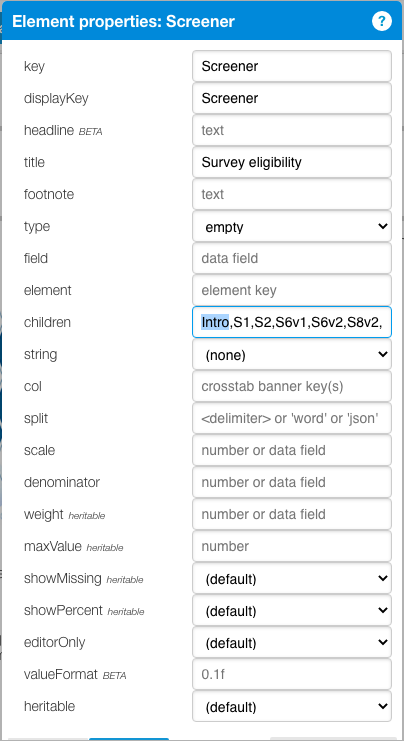Open the type dropdown showing empty

(x=292, y=227)
